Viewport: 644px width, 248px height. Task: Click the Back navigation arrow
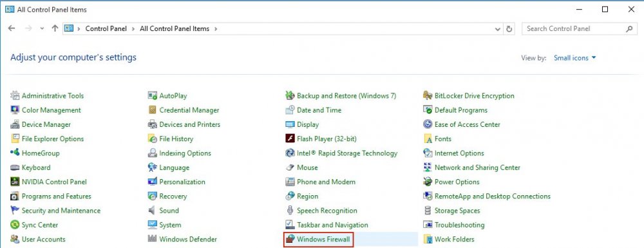click(12, 28)
